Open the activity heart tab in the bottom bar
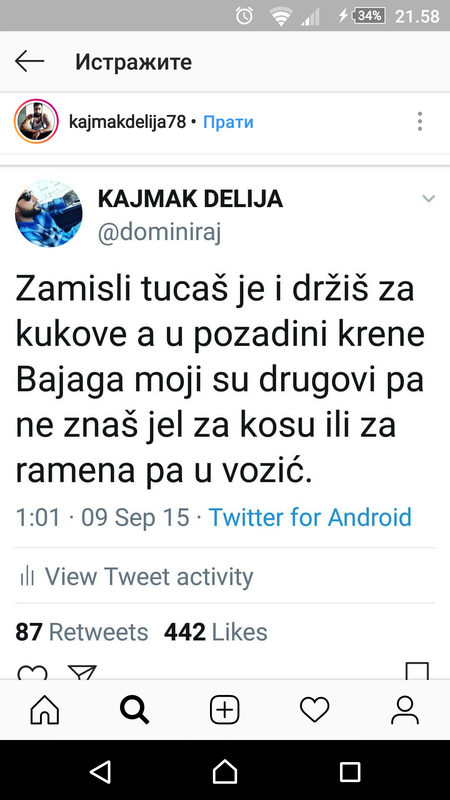 click(x=314, y=710)
